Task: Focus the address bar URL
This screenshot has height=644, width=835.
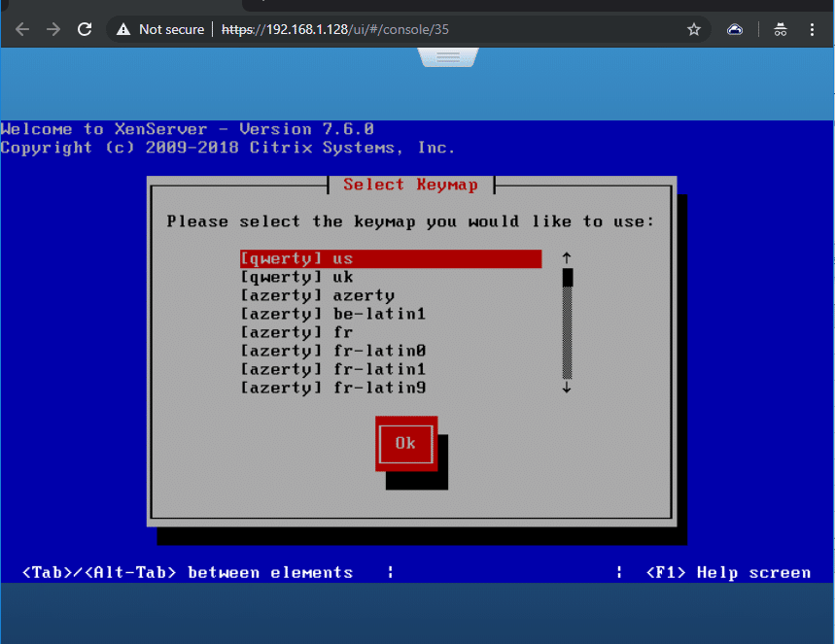Action: point(335,29)
